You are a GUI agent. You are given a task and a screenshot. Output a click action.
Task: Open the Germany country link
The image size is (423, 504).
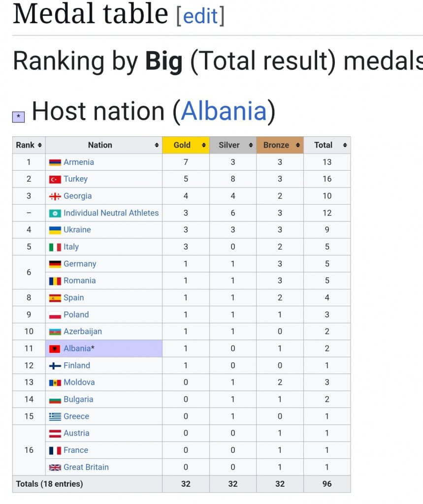tap(79, 264)
